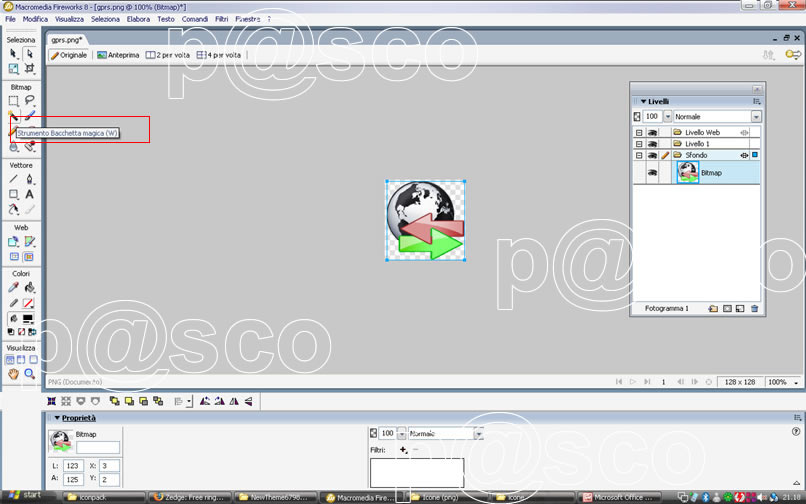The width and height of the screenshot is (806, 504).
Task: Click the Send to Back icon
Action: click(x=158, y=401)
